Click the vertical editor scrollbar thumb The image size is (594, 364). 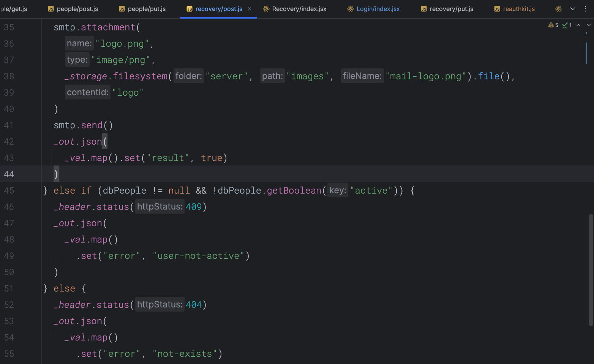[591, 269]
